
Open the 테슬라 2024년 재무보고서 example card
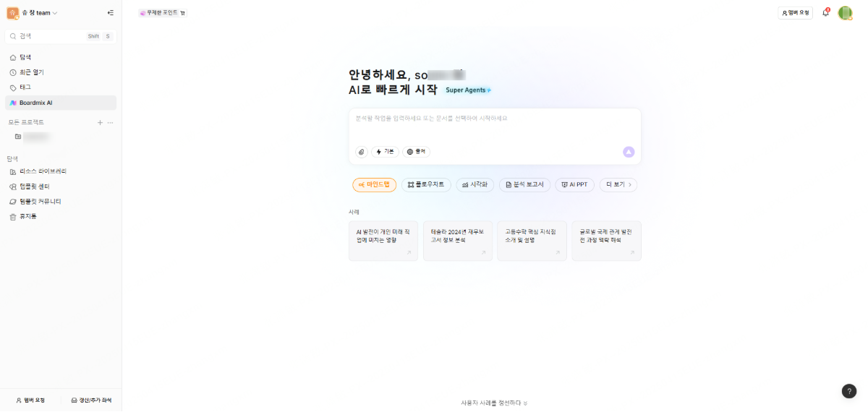(458, 241)
